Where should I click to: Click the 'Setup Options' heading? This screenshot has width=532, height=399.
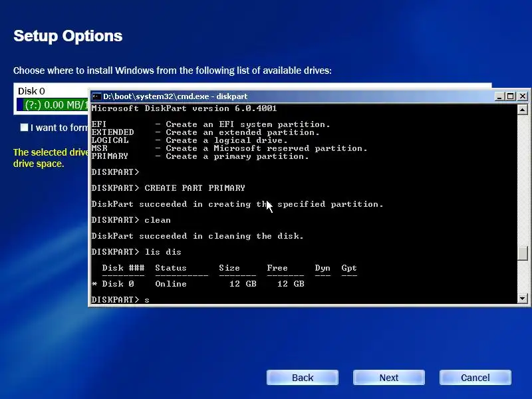[68, 36]
